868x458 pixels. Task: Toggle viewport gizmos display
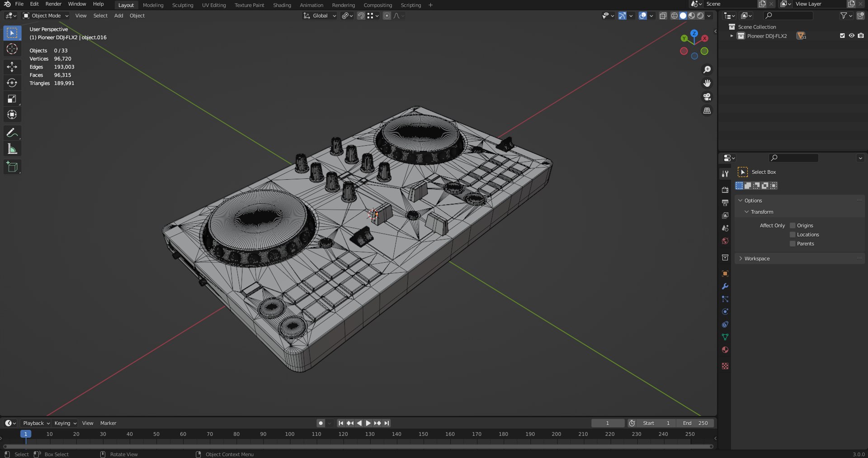pos(623,16)
